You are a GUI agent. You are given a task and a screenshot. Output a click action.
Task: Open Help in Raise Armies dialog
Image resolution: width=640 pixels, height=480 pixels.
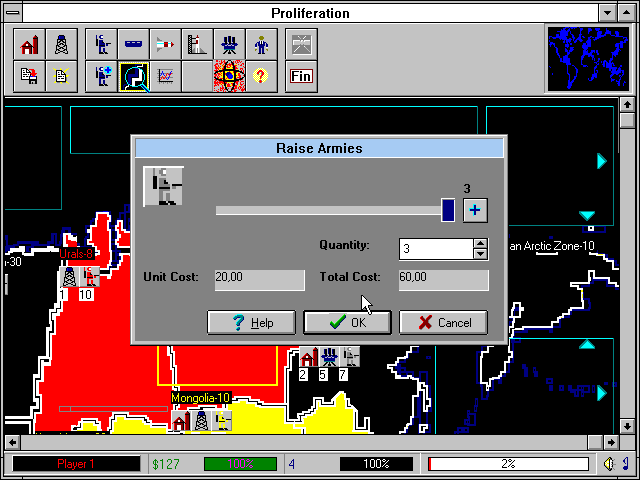[x=251, y=322]
